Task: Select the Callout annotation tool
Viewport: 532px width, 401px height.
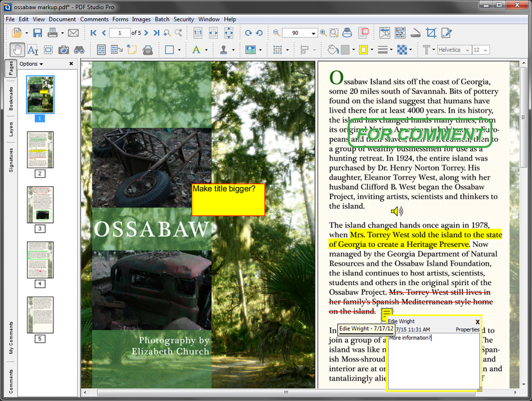Action: (117, 50)
